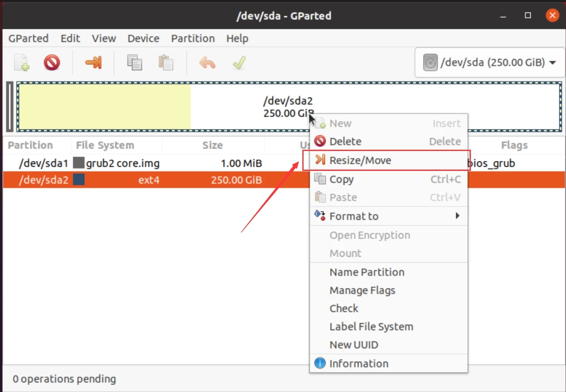Choose New UUID in context menu
This screenshot has width=566, height=392.
click(x=389, y=345)
